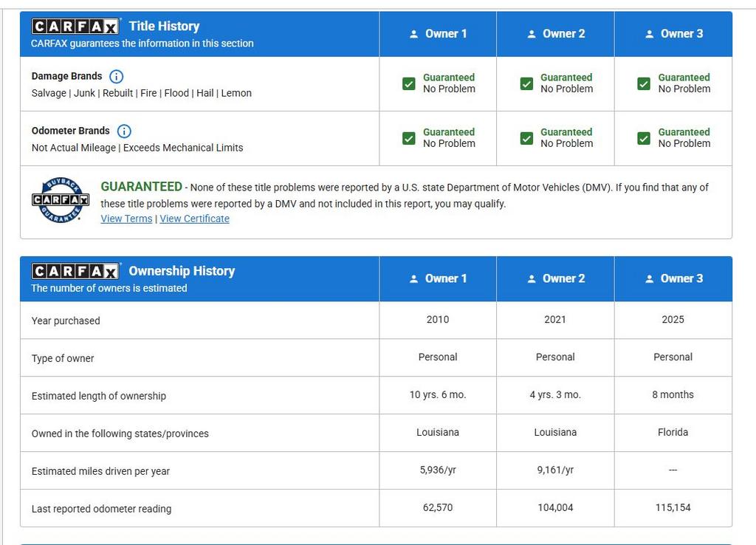Click 'Type of owner' row label
Image resolution: width=756 pixels, height=545 pixels.
pos(63,358)
